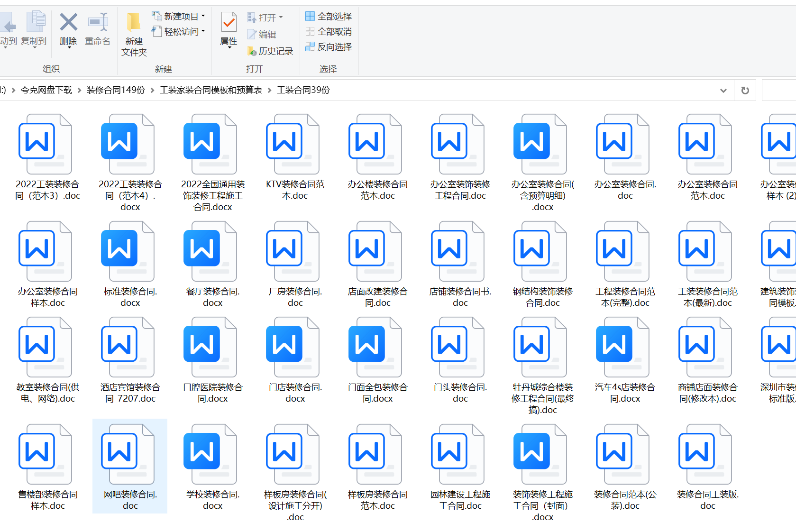Select 餐厅装修合同.docx file icon

tap(210, 251)
